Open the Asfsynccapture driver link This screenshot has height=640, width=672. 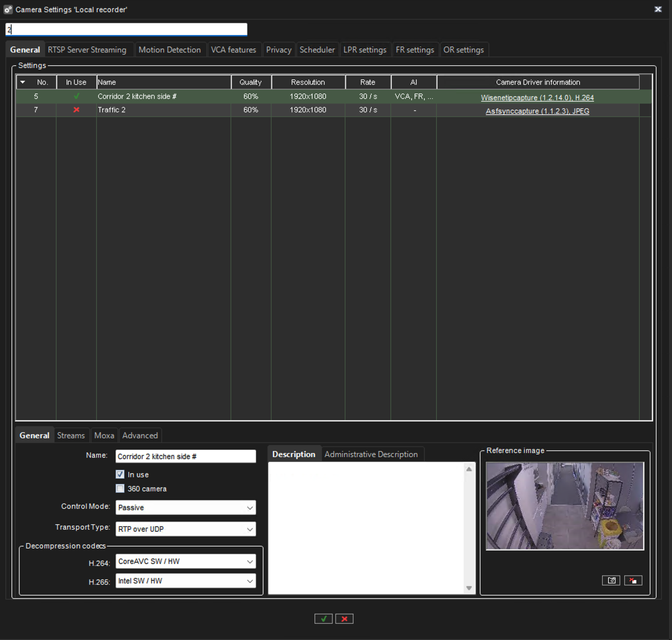pos(537,111)
